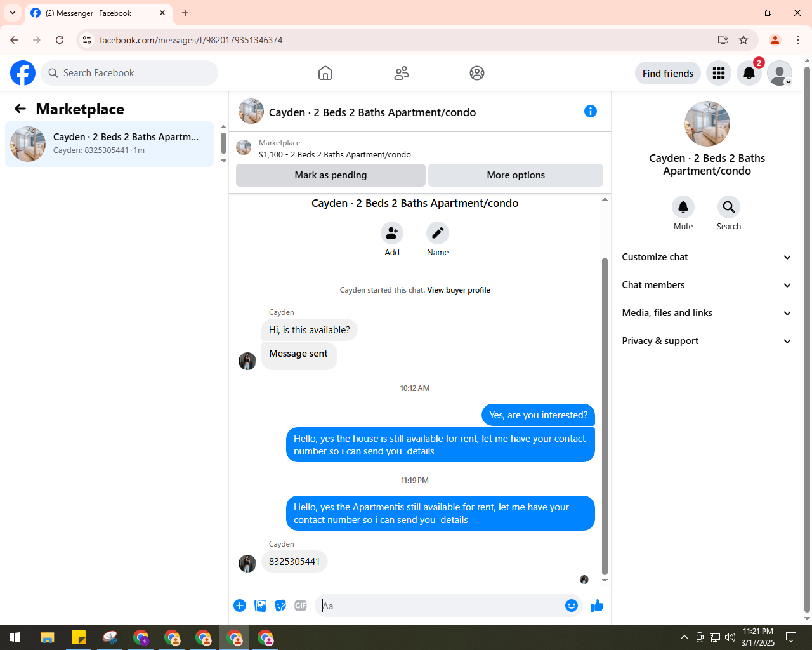The width and height of the screenshot is (812, 650).
Task: Select the Cayden 2 Beds conversation row
Action: pos(110,144)
